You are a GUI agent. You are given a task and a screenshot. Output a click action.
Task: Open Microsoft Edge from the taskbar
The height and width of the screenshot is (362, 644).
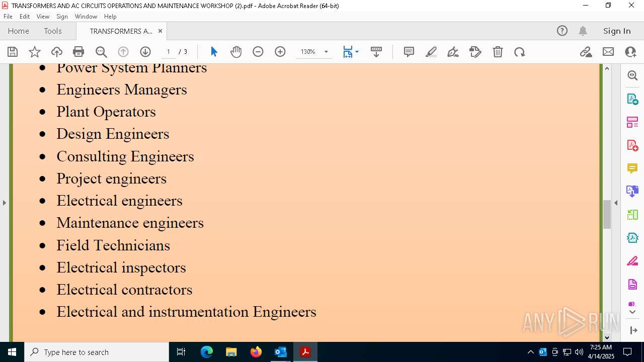click(207, 352)
